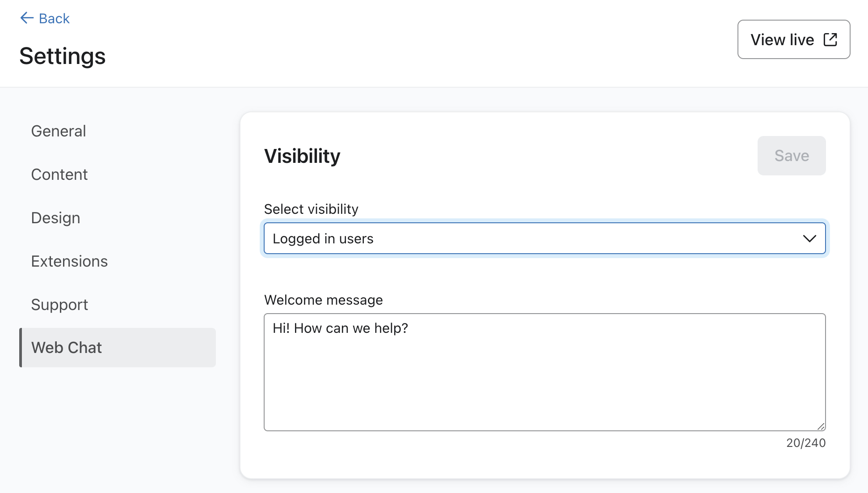This screenshot has height=493, width=868.
Task: Open the visibility options chevron
Action: [809, 238]
